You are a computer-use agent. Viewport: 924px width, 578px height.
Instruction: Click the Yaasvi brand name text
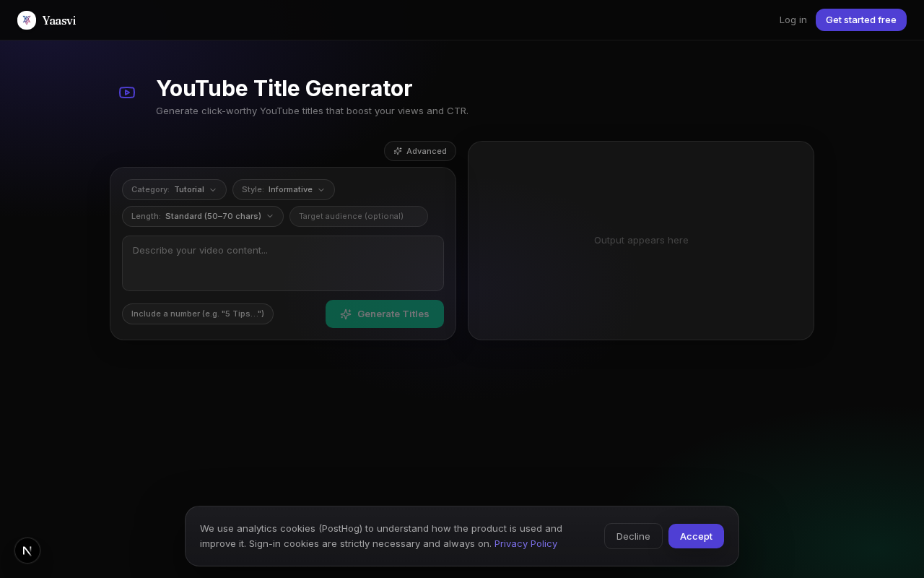click(58, 20)
